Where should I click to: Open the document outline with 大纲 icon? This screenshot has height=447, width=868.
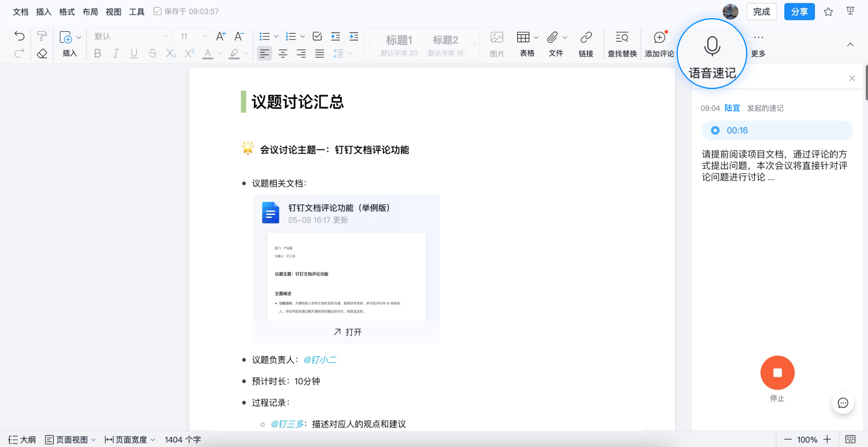(x=21, y=440)
